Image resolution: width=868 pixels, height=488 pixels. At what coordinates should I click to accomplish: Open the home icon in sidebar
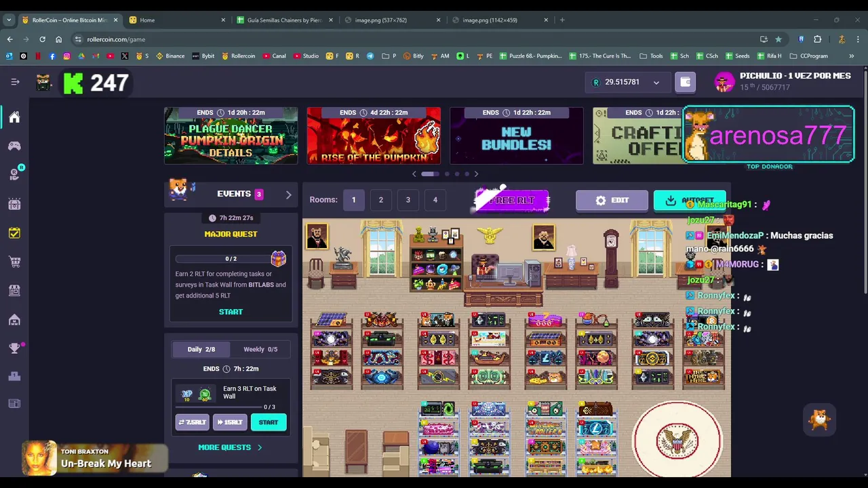[x=14, y=117]
